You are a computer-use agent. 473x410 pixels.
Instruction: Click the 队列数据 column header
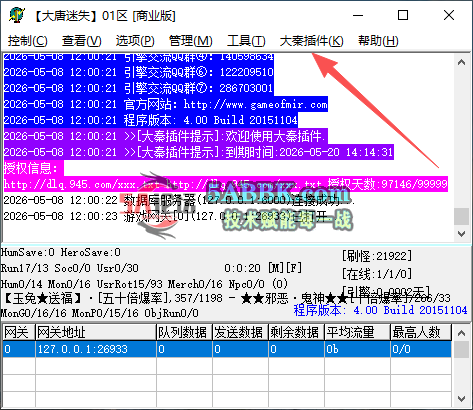[x=184, y=332]
